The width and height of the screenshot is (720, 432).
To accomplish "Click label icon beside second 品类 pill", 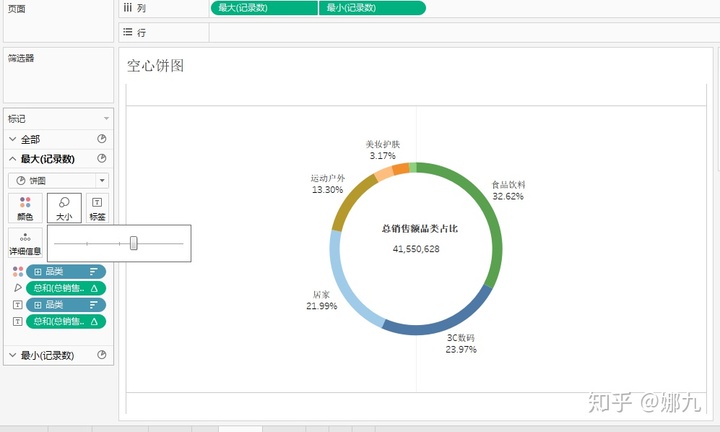I will click(17, 305).
